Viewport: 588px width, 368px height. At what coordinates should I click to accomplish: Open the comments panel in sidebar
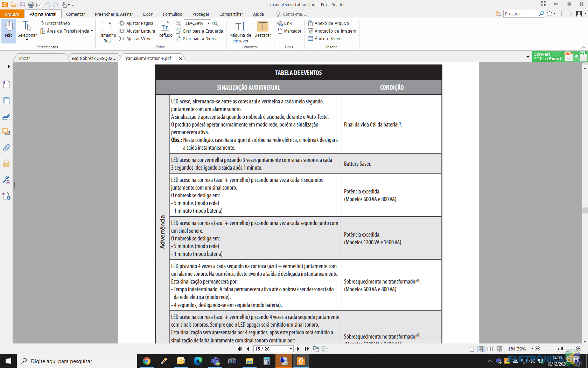click(x=6, y=132)
